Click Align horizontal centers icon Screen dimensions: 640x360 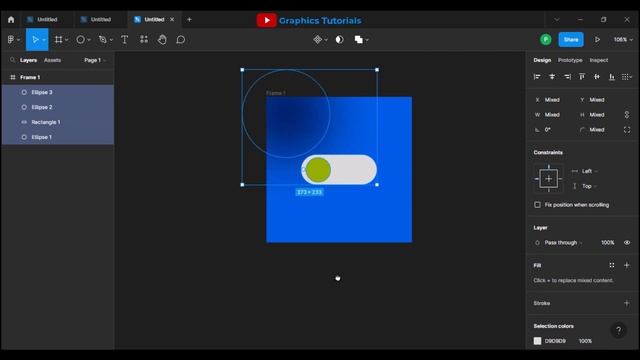(x=552, y=77)
